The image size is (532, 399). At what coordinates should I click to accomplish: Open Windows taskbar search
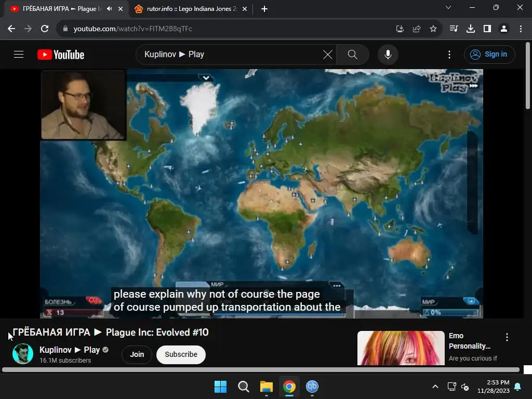pos(243,387)
